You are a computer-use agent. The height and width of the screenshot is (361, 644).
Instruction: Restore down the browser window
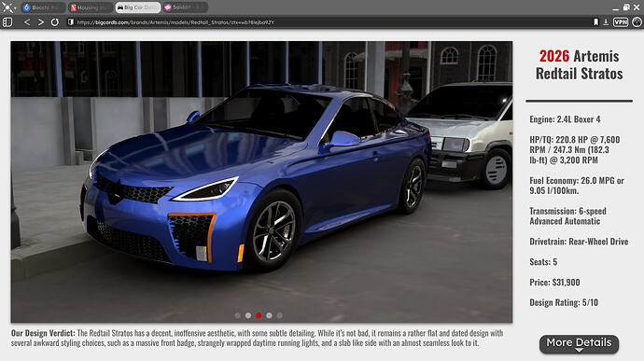[626, 7]
